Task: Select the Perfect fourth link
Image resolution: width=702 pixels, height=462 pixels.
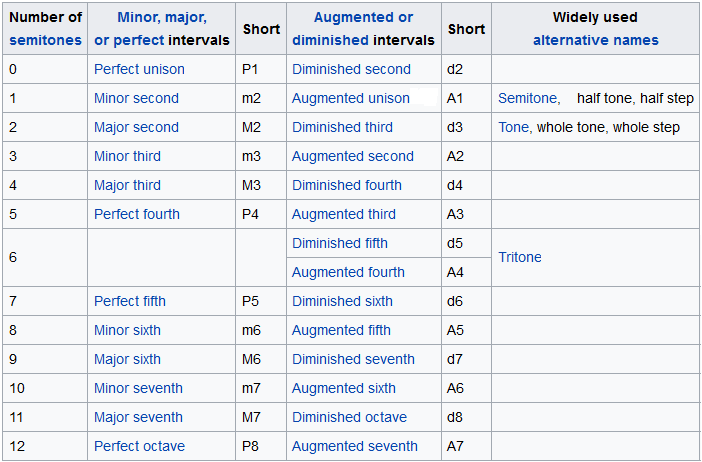Action: (137, 214)
